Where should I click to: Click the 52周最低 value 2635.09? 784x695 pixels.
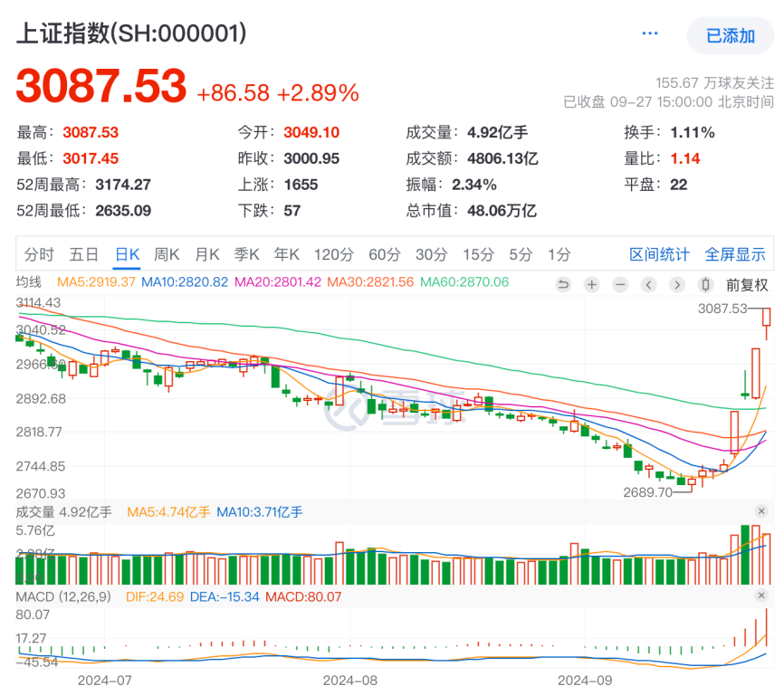coord(123,211)
